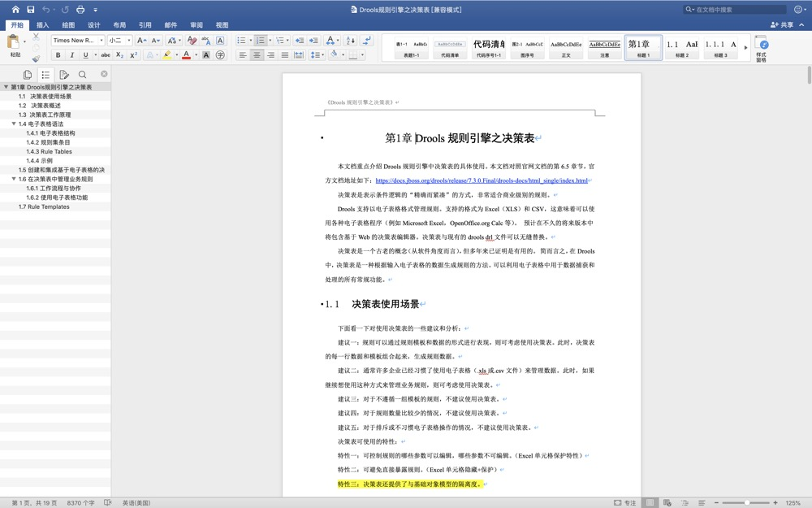812x508 pixels.
Task: Apply superscript formatting
Action: click(x=134, y=55)
